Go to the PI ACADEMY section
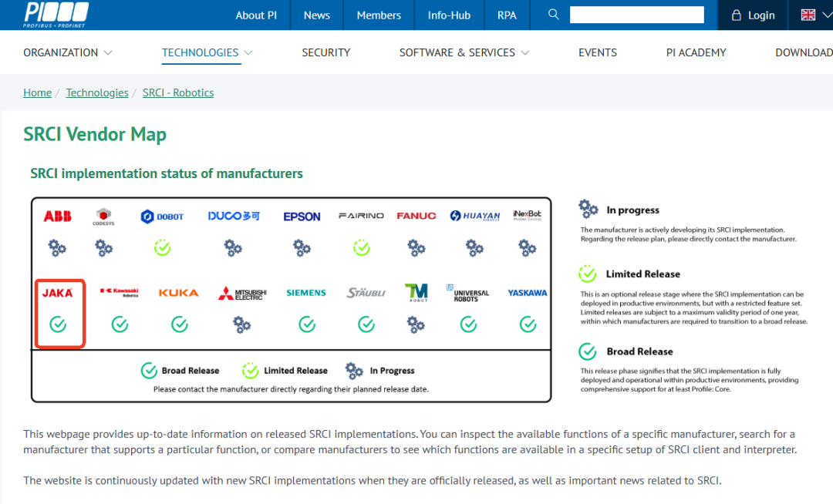 click(x=696, y=52)
